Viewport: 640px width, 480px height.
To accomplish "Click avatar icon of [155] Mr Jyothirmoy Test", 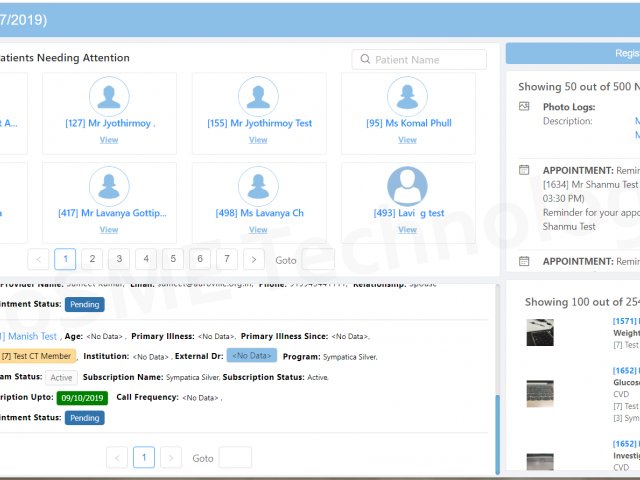I will pyautogui.click(x=258, y=96).
